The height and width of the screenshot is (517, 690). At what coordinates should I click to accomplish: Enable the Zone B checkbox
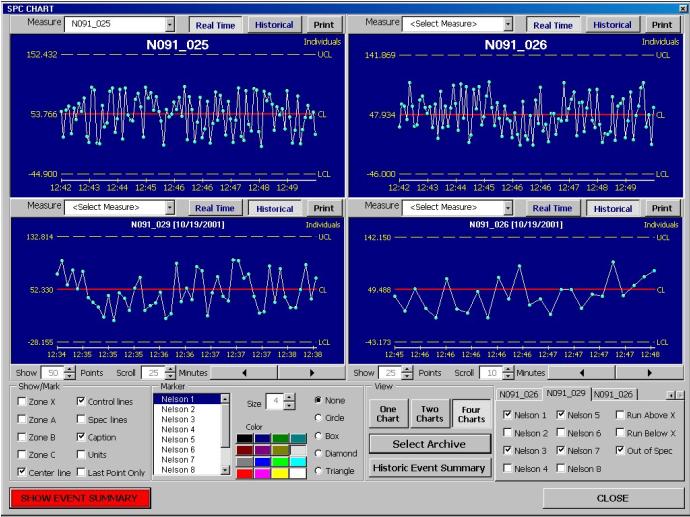(22, 436)
